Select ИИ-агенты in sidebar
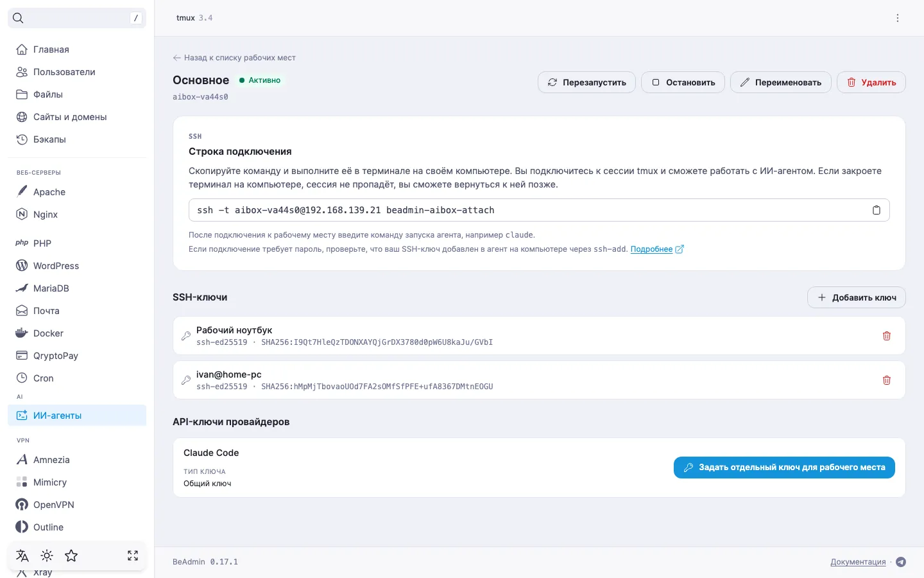This screenshot has width=924, height=578. (77, 416)
